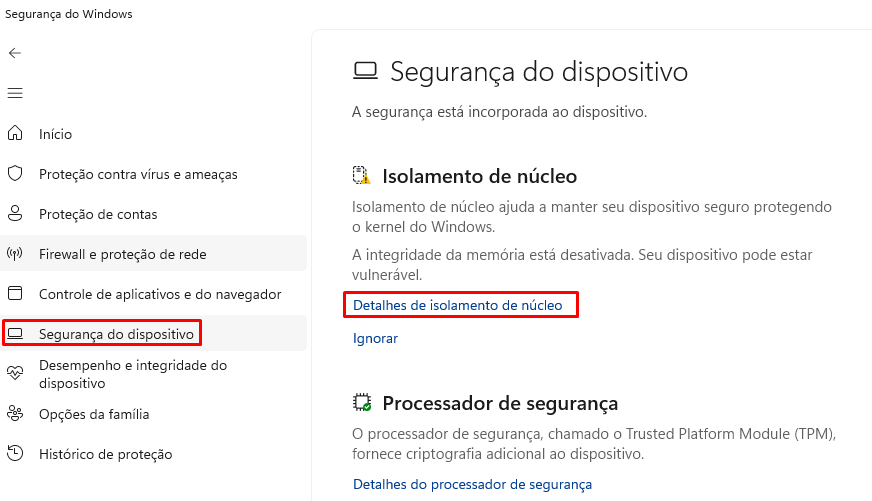Click the home icon beside Início
Viewport: 872px width, 501px height.
click(15, 134)
